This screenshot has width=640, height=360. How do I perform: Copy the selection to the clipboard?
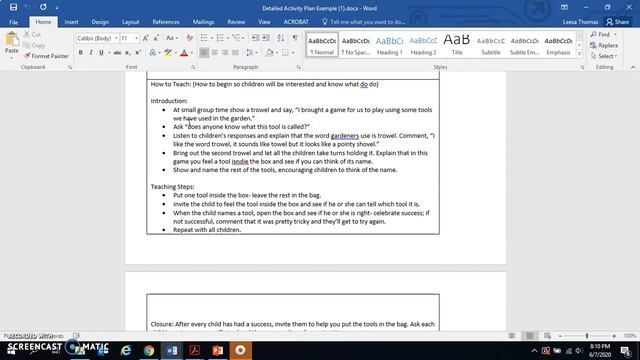click(x=34, y=45)
